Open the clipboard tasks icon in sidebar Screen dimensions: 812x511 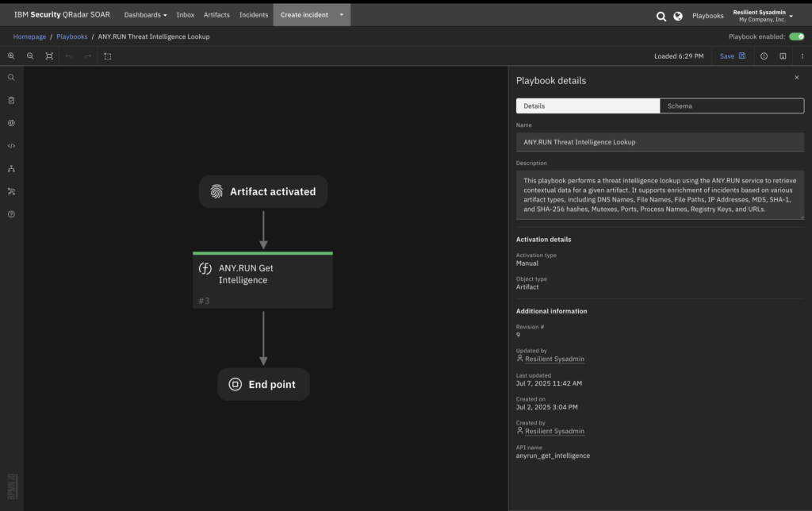pos(11,101)
